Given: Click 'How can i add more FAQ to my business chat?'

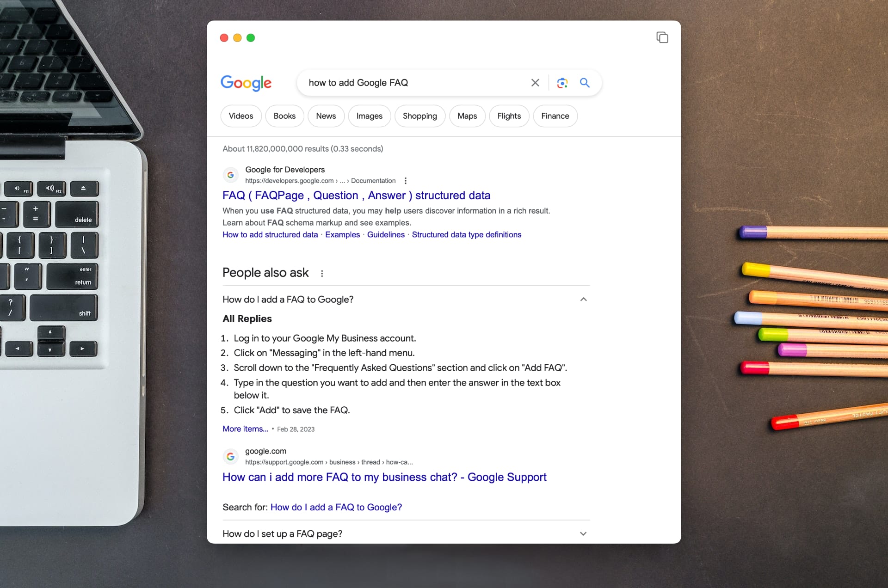Looking at the screenshot, I should tap(384, 477).
